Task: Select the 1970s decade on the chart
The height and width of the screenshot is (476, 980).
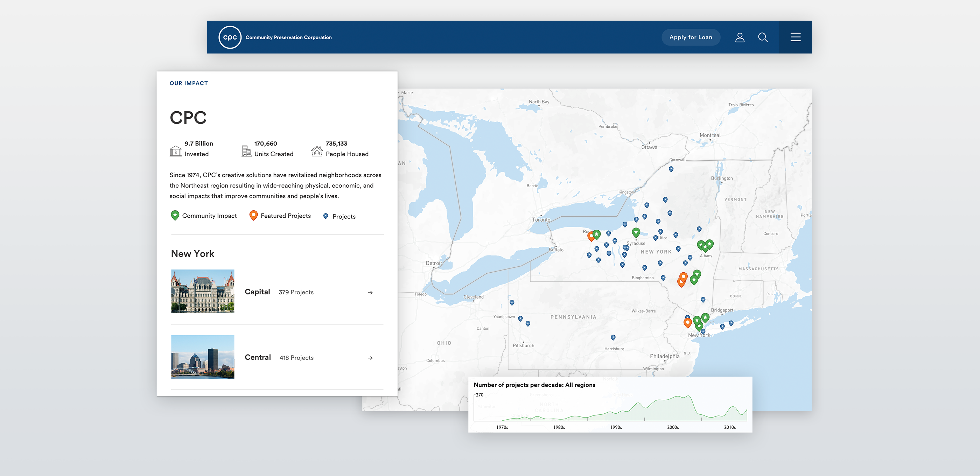Action: click(502, 427)
